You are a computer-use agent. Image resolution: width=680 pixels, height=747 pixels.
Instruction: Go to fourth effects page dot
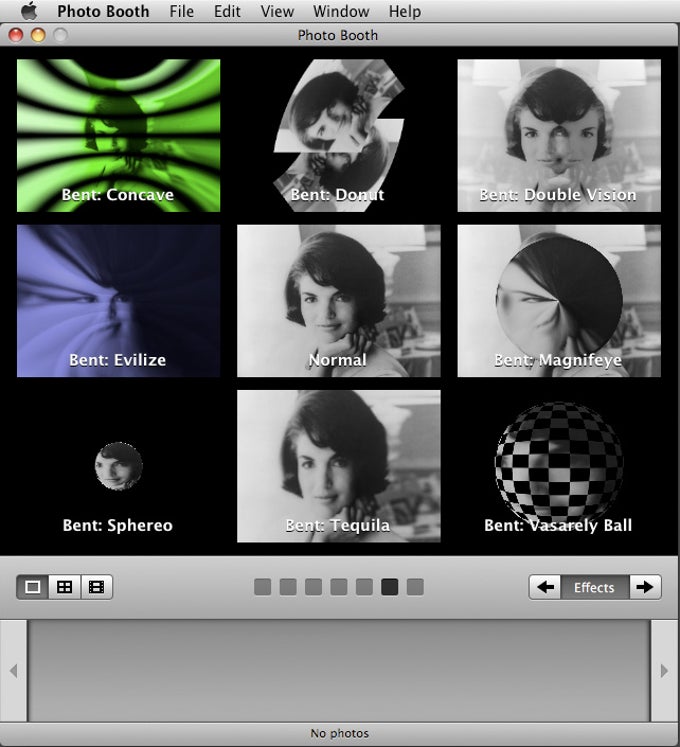[339, 587]
